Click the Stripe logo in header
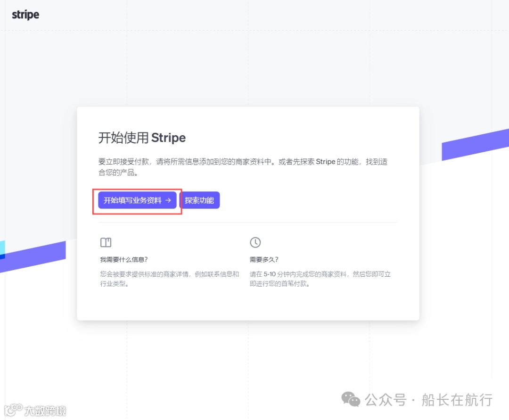509x420 pixels. click(25, 15)
